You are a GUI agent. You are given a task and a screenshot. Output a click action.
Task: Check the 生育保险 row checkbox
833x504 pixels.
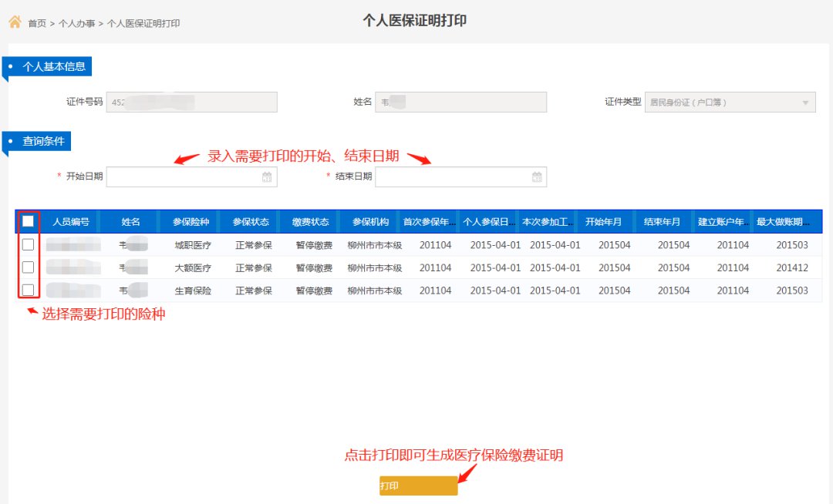pos(29,291)
